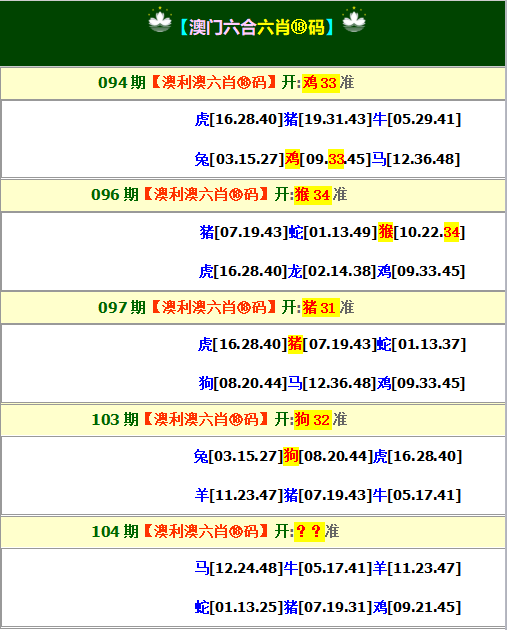
Task: Click 猪[07.19.43] in 103期 row
Action: (328, 495)
